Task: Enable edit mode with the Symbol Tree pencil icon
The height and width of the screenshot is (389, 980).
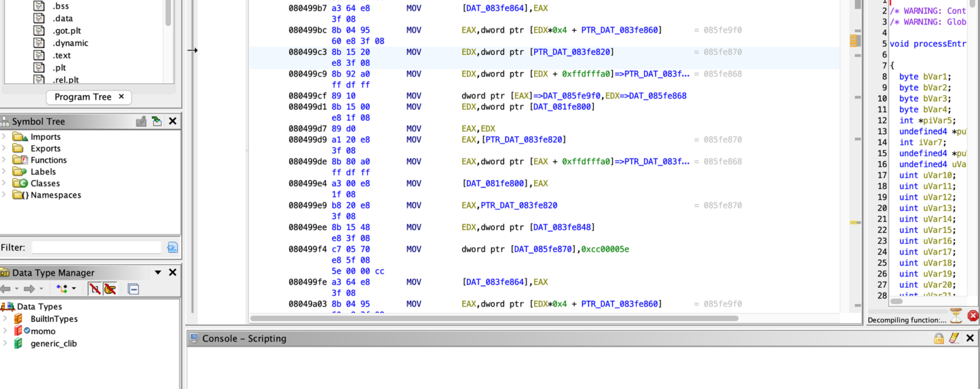Action: coord(141,121)
